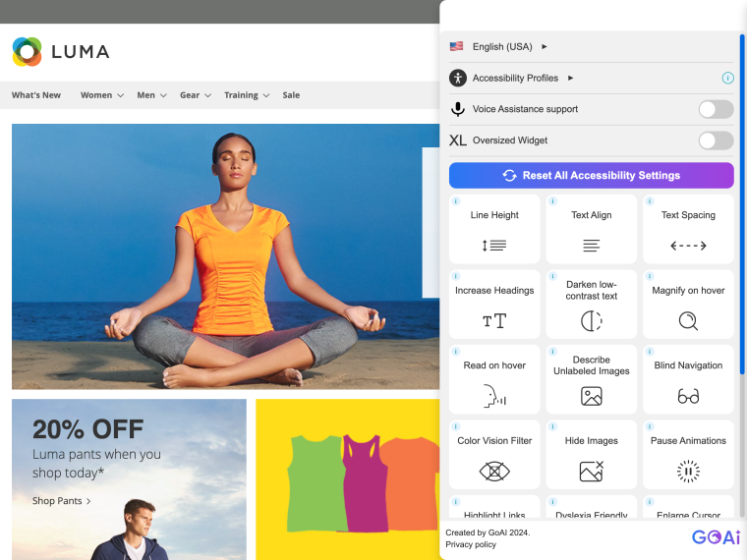The width and height of the screenshot is (747, 560).
Task: Click the Read on hover speaking-head icon
Action: coord(494,396)
